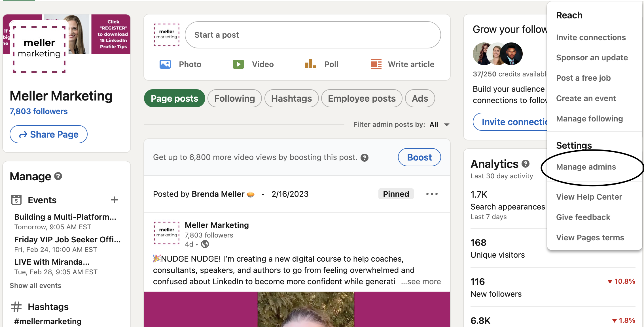The image size is (644, 327).
Task: Select the Employee posts filter pill
Action: [361, 99]
